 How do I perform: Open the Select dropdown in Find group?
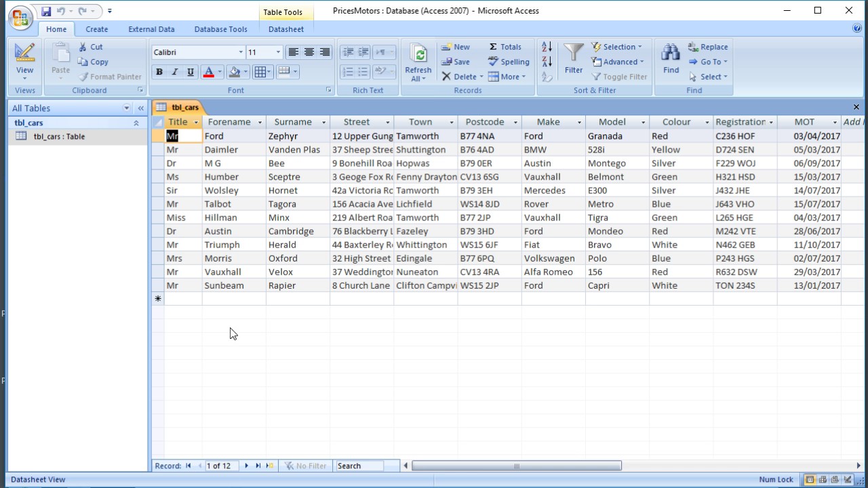pos(708,77)
